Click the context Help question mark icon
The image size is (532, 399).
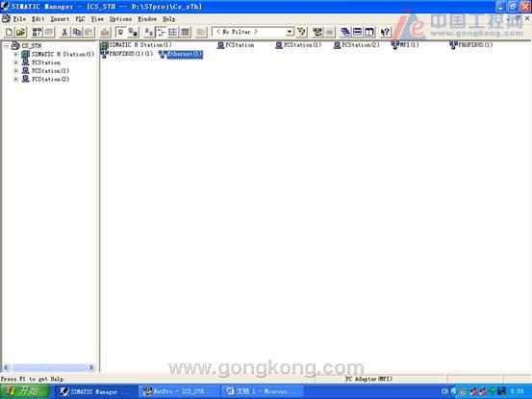(x=385, y=32)
